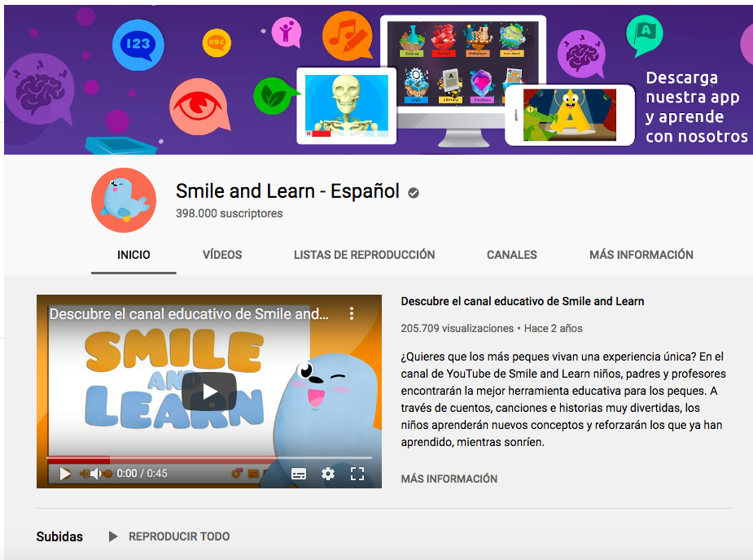The image size is (753, 560).
Task: Click the yellow ABC bubble in banner
Action: tap(217, 43)
